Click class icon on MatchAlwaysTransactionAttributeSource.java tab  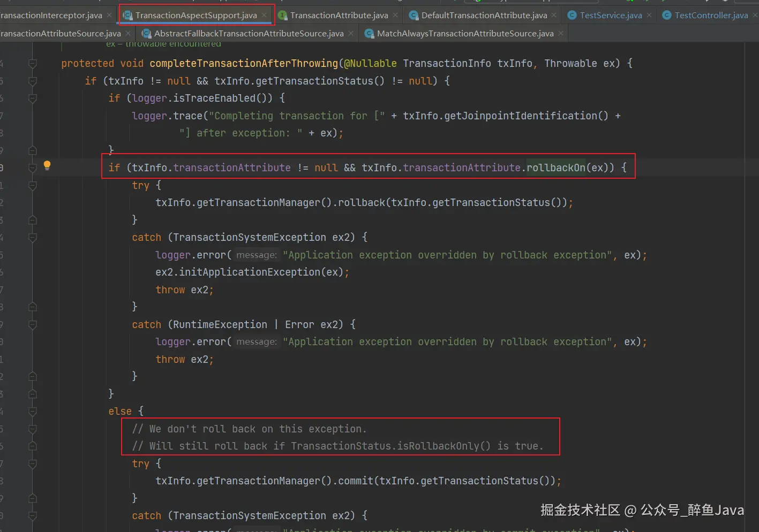(x=369, y=33)
